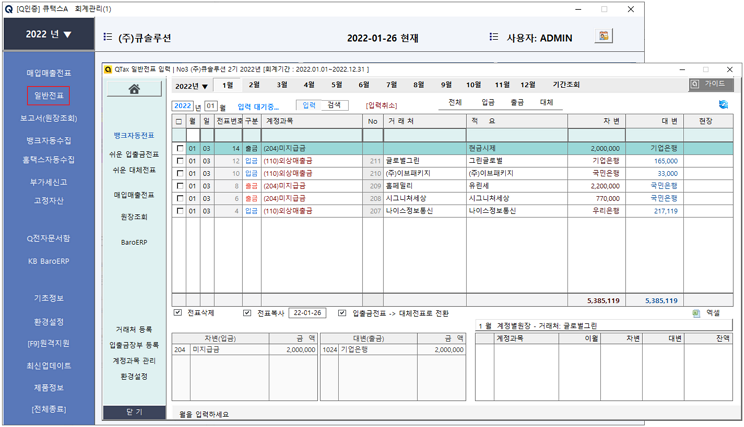
Task: Open 환경설정 in main sidebar
Action: pos(48,322)
